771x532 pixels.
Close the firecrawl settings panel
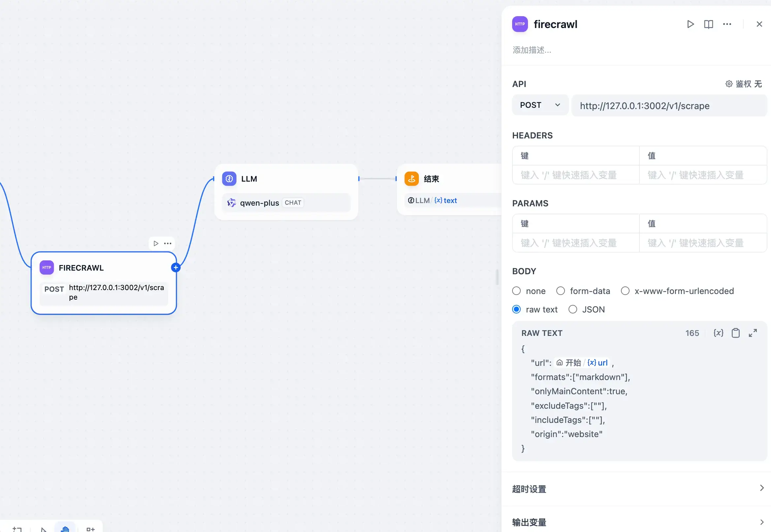(759, 24)
